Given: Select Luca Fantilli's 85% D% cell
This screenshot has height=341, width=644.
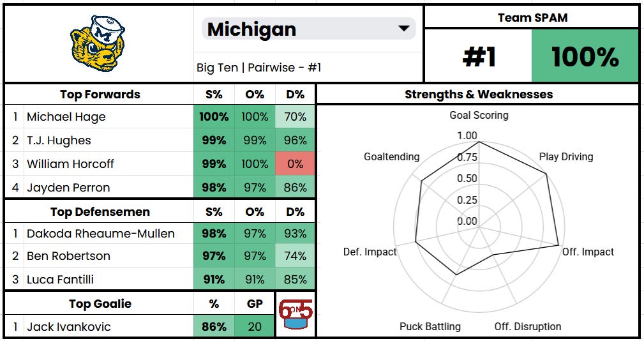Looking at the screenshot, I should click(295, 279).
